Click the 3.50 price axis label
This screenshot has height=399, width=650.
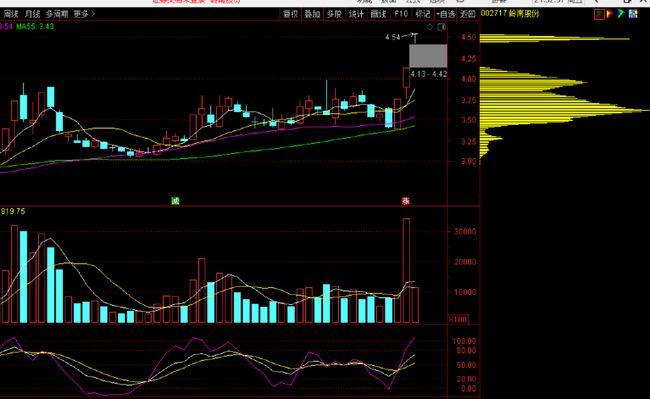(468, 121)
